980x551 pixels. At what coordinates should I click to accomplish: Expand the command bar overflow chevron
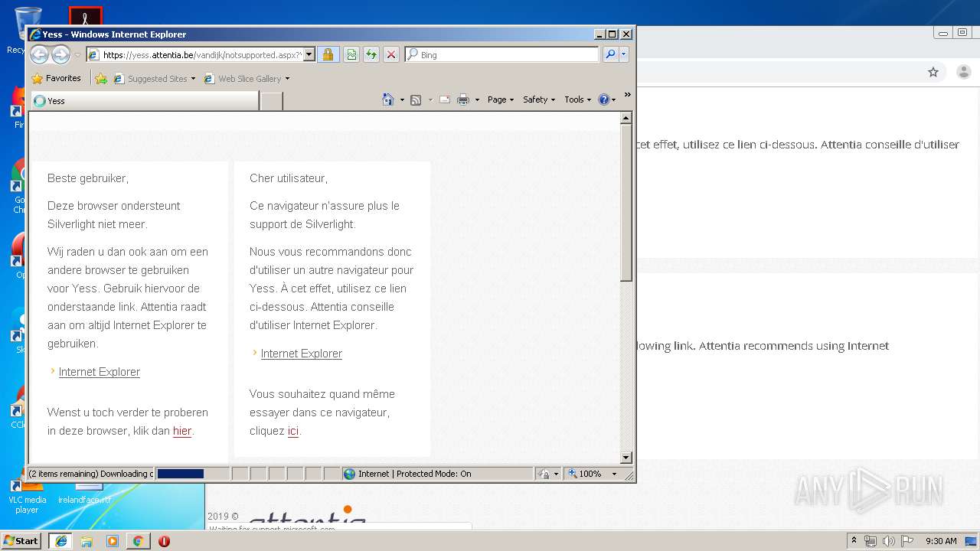tap(627, 95)
